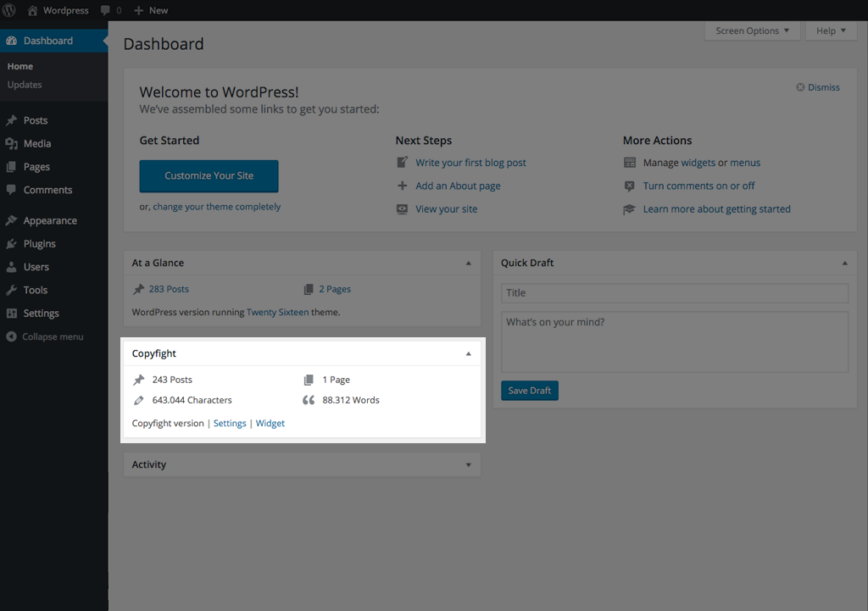Click the Settings icon in sidebar
The height and width of the screenshot is (611, 868).
coord(11,314)
